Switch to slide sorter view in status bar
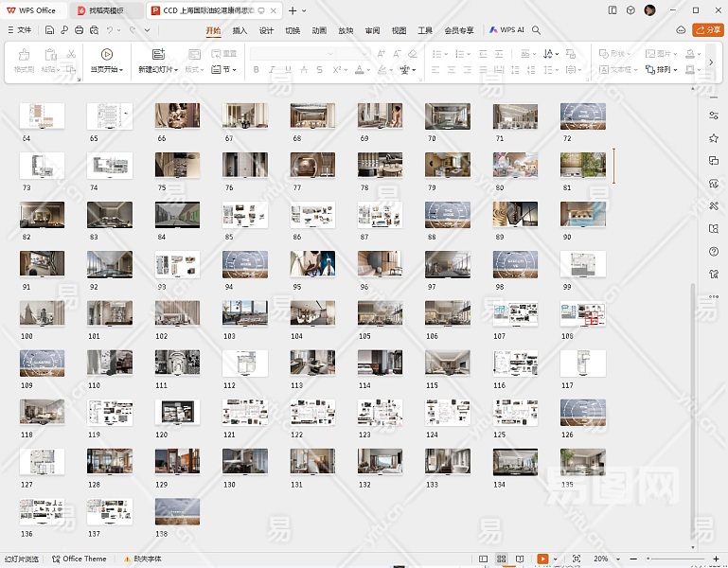This screenshot has width=728, height=568. (x=501, y=559)
